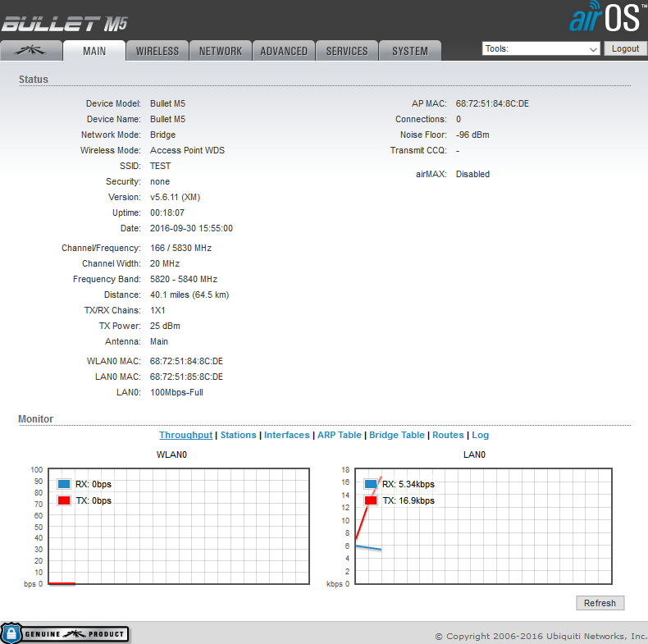Click the Refresh button
This screenshot has width=648, height=644.
point(600,603)
